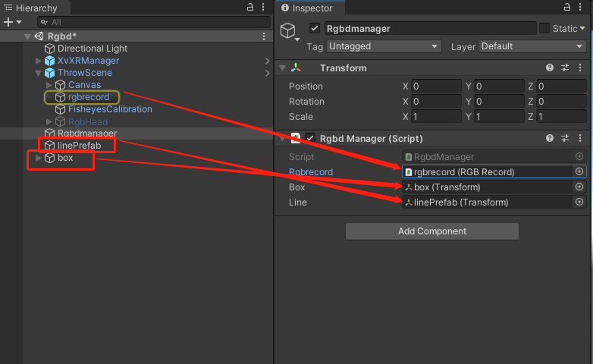Open Transform component help
This screenshot has width=593, height=364.
[550, 67]
